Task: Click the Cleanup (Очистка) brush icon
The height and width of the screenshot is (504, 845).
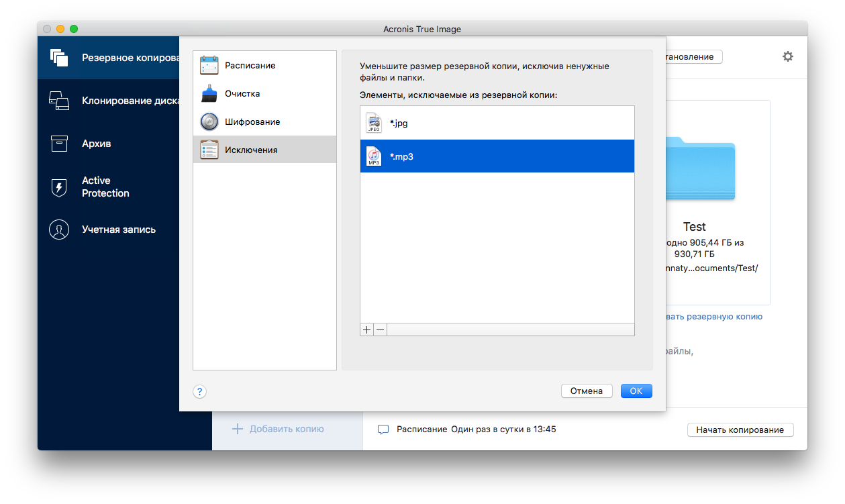Action: click(209, 94)
